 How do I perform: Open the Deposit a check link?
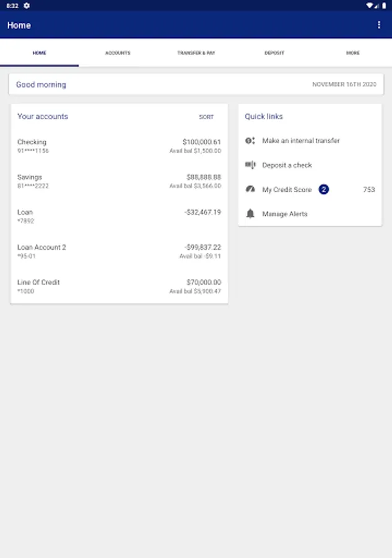(287, 166)
